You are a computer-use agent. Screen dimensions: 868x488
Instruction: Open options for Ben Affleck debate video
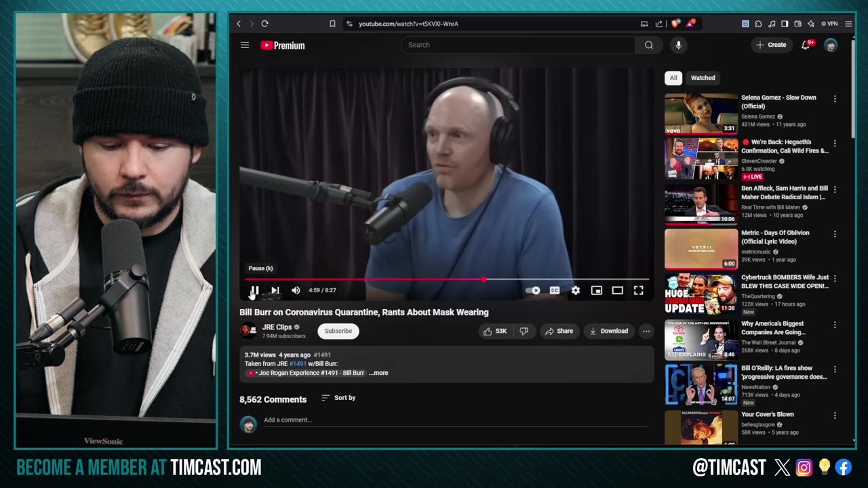[835, 189]
